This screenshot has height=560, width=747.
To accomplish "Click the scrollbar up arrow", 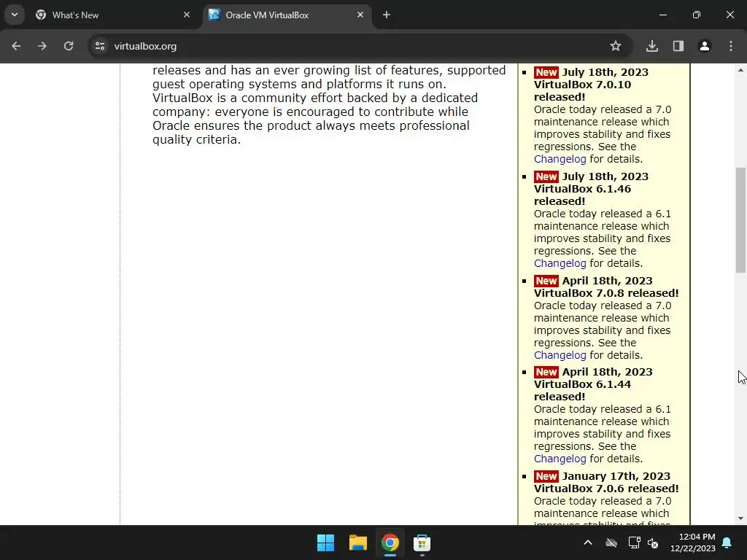I will (x=740, y=70).
